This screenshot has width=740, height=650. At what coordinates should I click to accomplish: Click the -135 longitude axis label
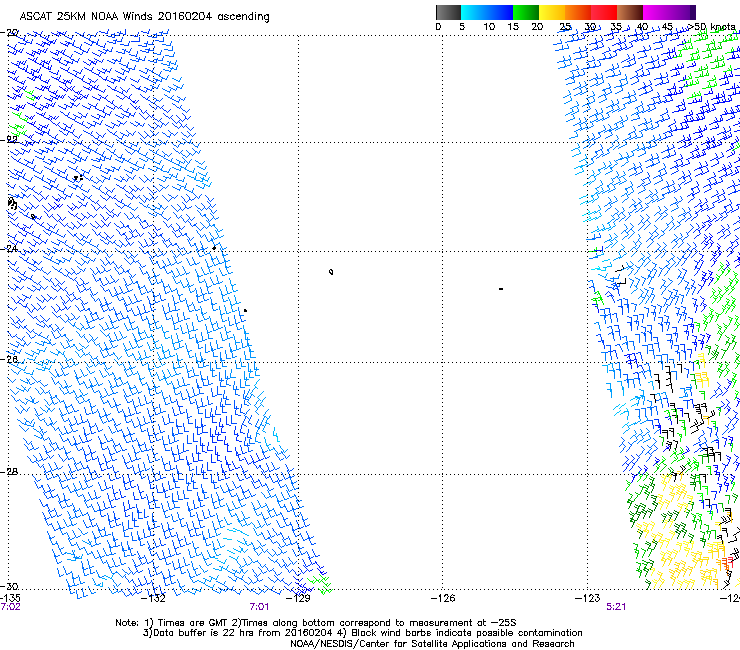[x=10, y=598]
